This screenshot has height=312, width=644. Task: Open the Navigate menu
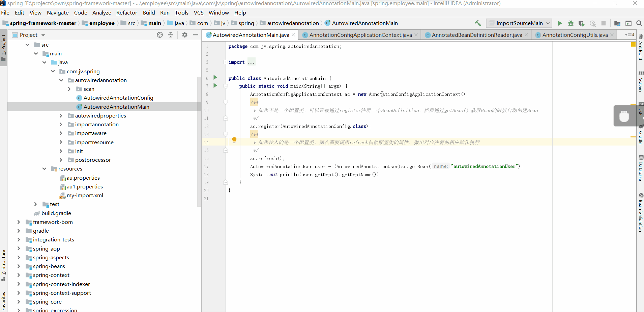[x=58, y=13]
